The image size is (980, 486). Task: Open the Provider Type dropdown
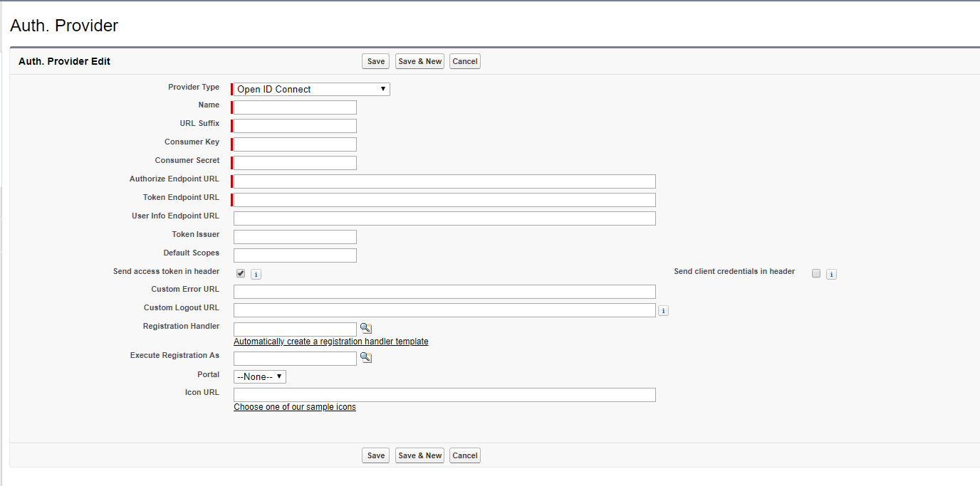pos(310,88)
